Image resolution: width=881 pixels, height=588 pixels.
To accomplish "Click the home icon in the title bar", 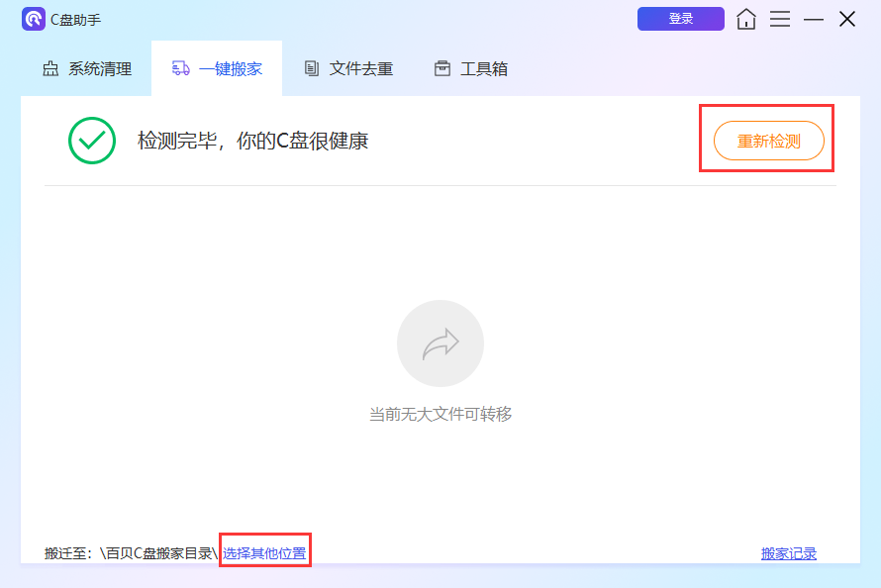I will pos(746,19).
